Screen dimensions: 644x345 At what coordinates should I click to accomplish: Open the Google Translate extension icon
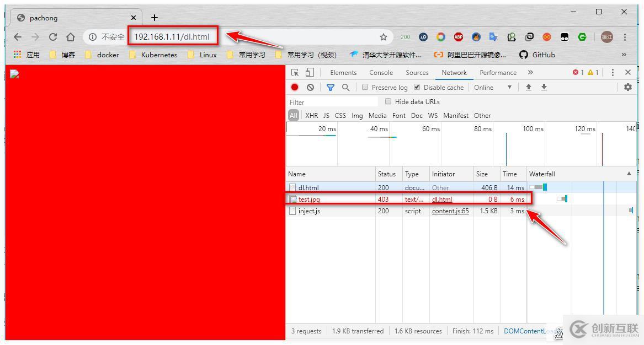(x=493, y=37)
